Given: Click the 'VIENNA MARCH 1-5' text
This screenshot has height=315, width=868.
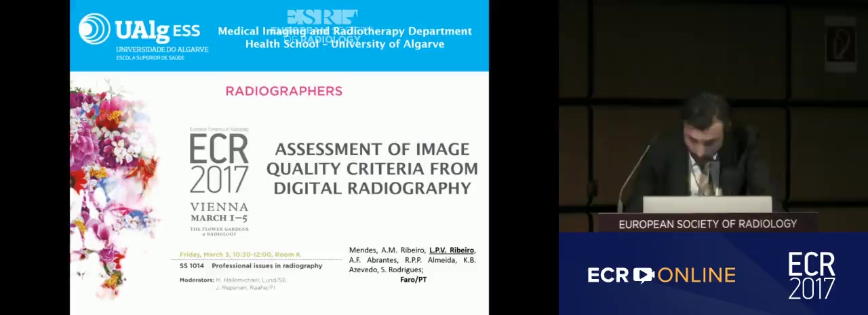Looking at the screenshot, I should click(x=219, y=212).
